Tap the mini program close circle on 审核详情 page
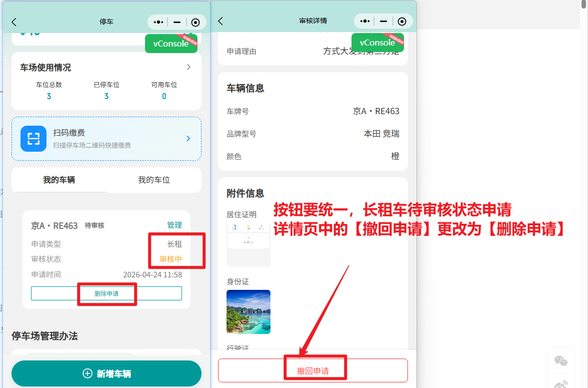The image size is (588, 388). pyautogui.click(x=402, y=21)
